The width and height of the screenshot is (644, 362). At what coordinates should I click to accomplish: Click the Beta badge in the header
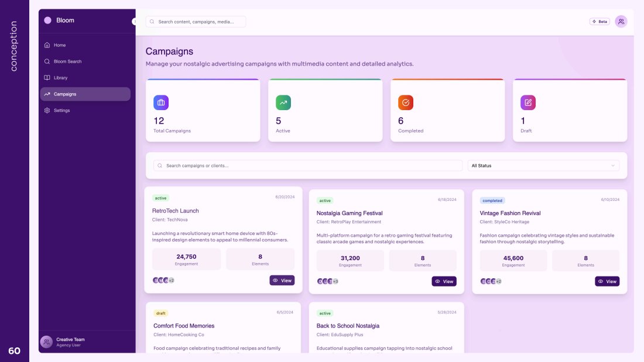pos(600,22)
